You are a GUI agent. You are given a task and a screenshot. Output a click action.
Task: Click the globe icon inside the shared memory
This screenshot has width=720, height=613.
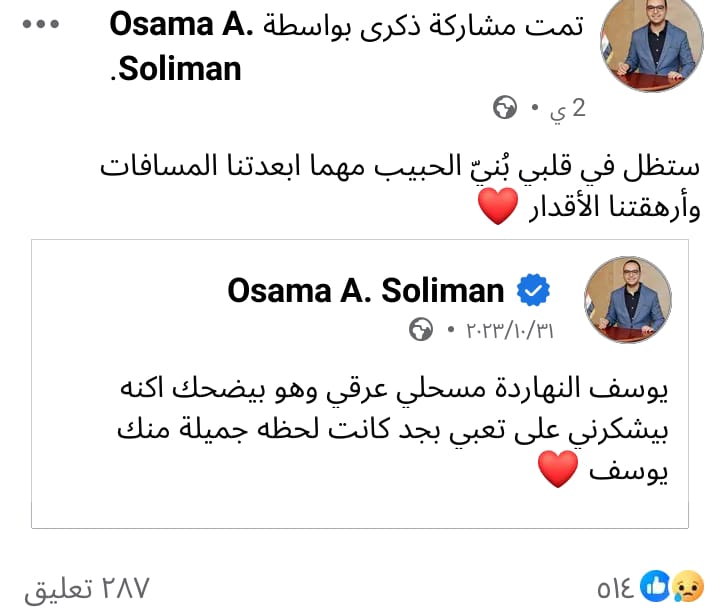pos(422,330)
